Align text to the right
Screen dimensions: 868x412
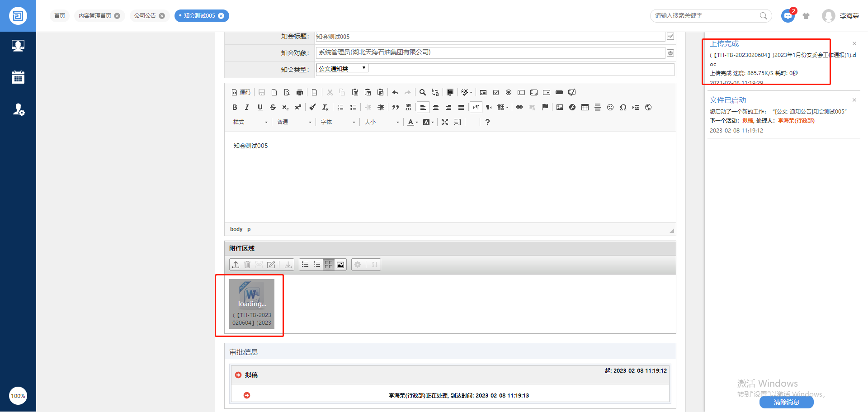(448, 107)
